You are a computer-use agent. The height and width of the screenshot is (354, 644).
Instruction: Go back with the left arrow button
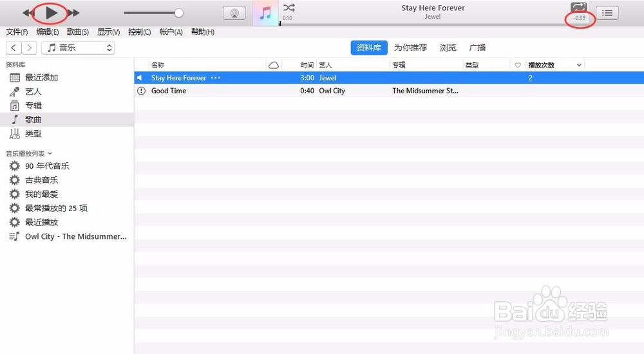pos(14,48)
